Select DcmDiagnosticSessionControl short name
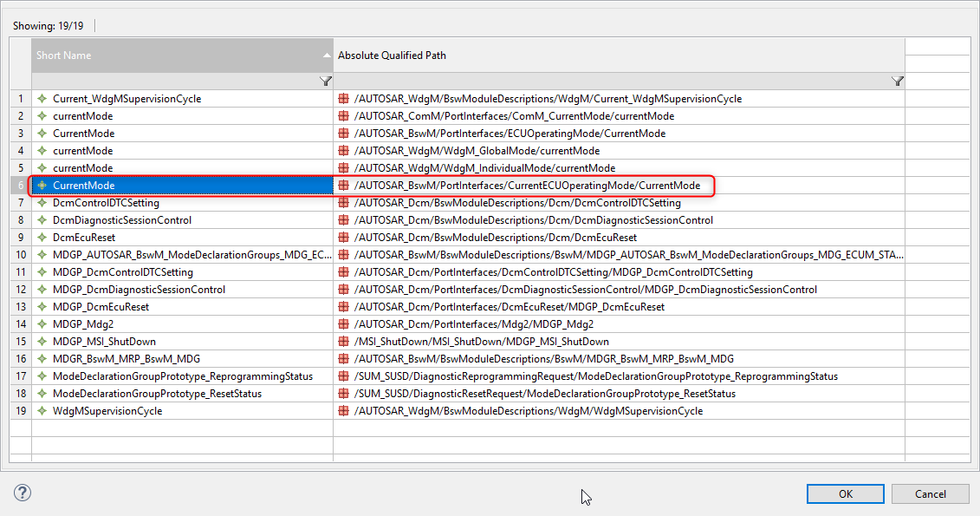The image size is (980, 516). [x=122, y=220]
